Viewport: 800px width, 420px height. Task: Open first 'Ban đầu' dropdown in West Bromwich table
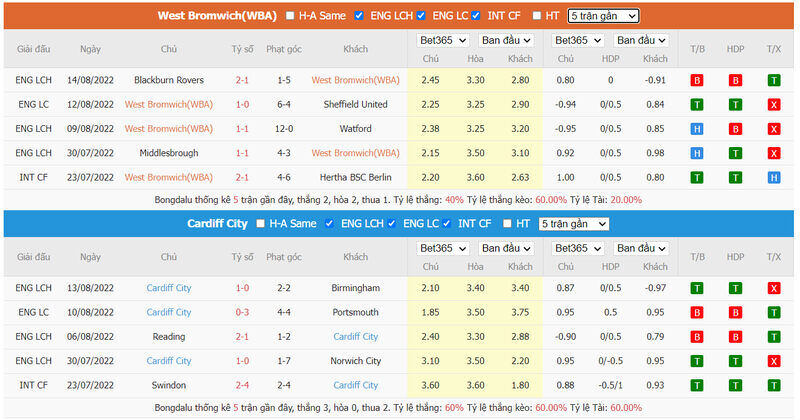[506, 40]
